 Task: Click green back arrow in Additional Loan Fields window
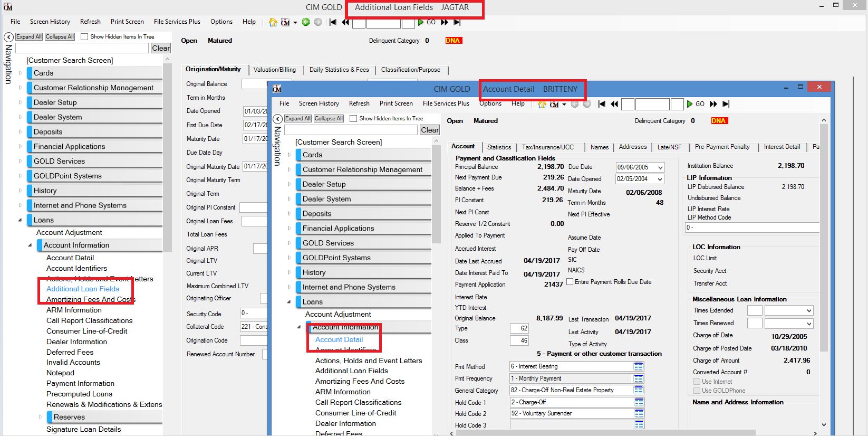pyautogui.click(x=305, y=22)
